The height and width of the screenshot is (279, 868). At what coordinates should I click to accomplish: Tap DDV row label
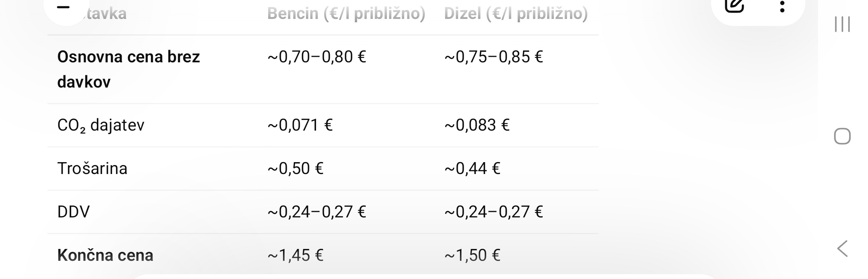click(73, 212)
